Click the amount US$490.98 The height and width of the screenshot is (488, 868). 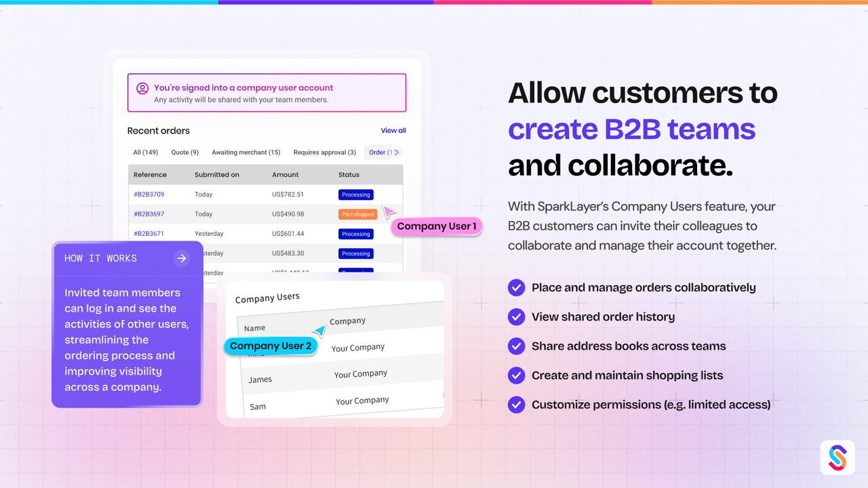(288, 214)
